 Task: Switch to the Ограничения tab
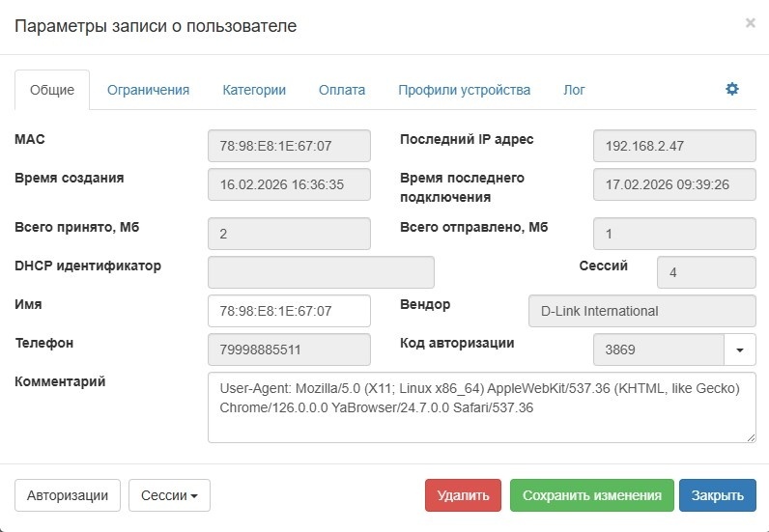(x=148, y=90)
